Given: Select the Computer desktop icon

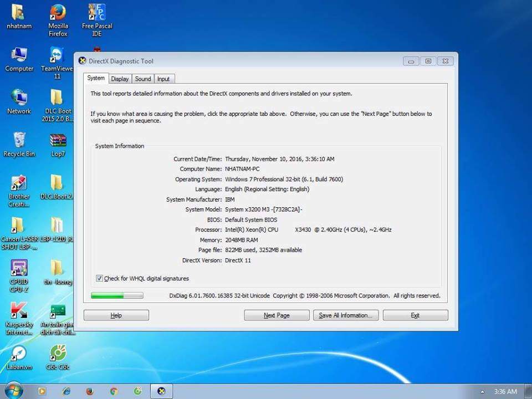Looking at the screenshot, I should (x=19, y=60).
